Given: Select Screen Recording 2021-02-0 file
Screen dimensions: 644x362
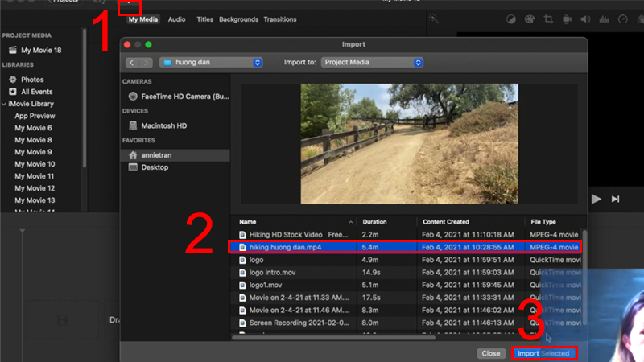Looking at the screenshot, I should 407,323.
